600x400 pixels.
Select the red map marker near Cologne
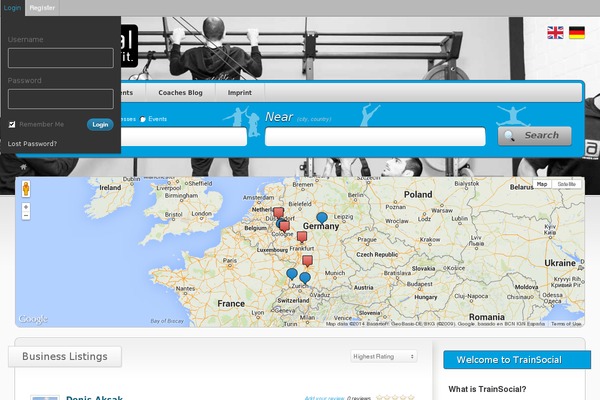coord(284,226)
